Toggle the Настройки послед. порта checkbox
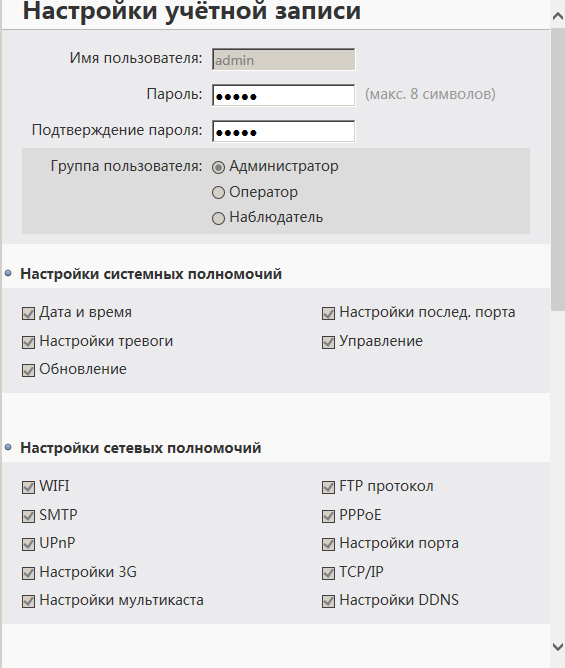The image size is (565, 668). point(328,314)
